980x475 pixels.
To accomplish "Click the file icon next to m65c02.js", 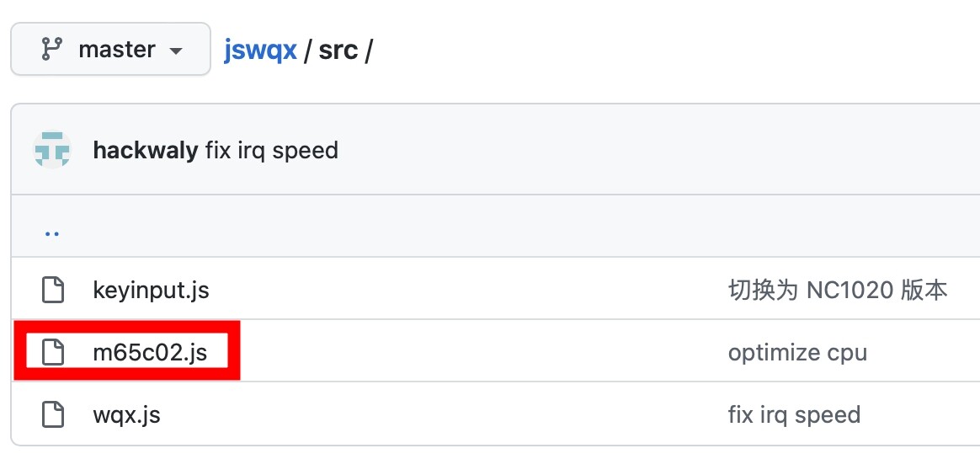I will click(x=54, y=352).
